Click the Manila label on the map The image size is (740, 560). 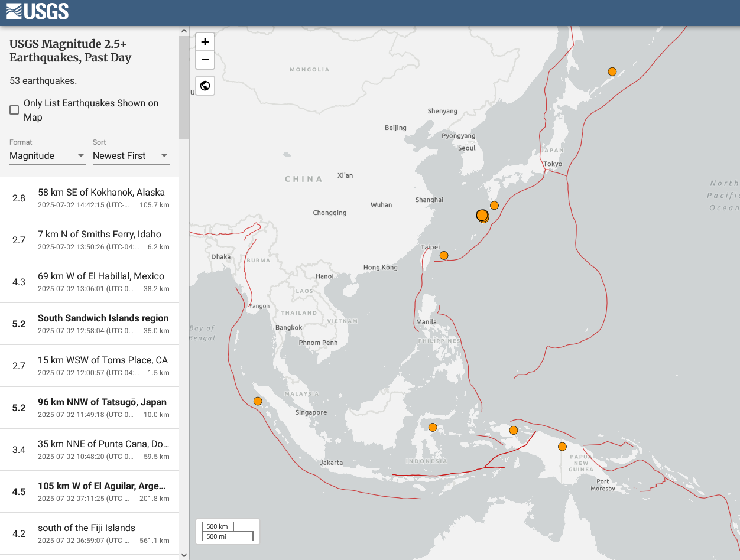[x=426, y=322]
